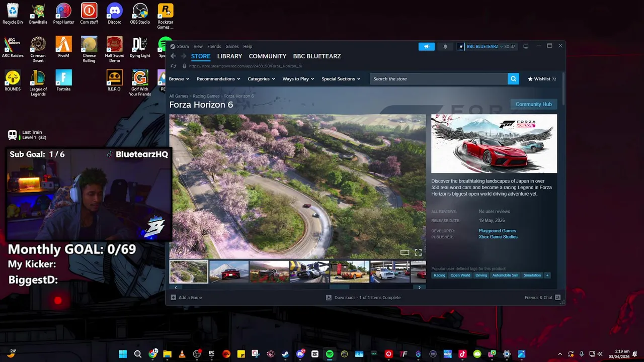Open the Help menu
Image resolution: width=644 pixels, height=362 pixels.
click(248, 46)
